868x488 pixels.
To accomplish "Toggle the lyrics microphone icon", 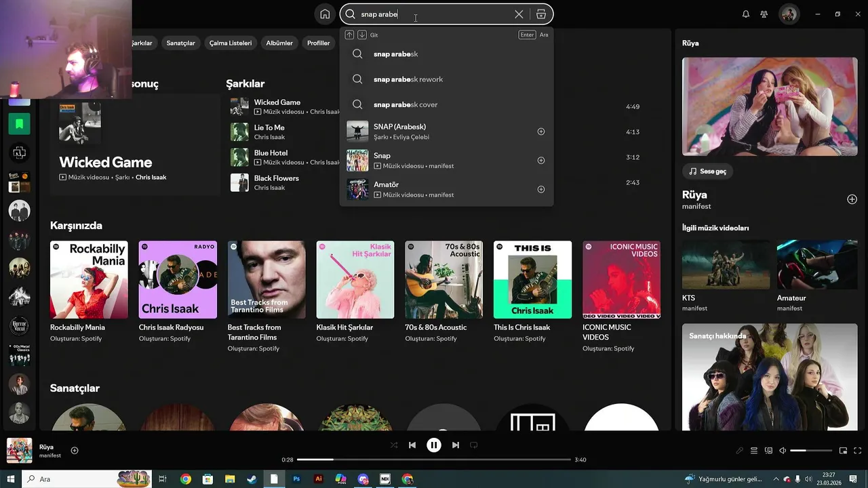I will (740, 451).
